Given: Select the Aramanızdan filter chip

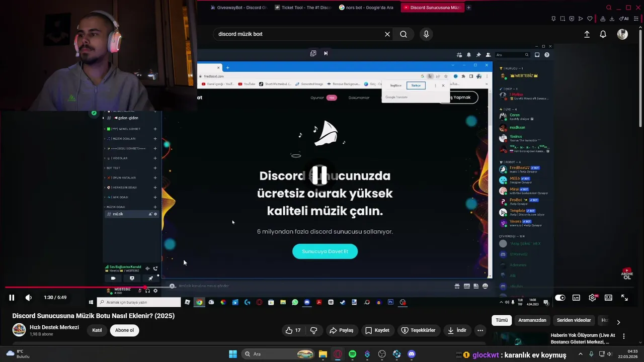Looking at the screenshot, I should (x=532, y=320).
